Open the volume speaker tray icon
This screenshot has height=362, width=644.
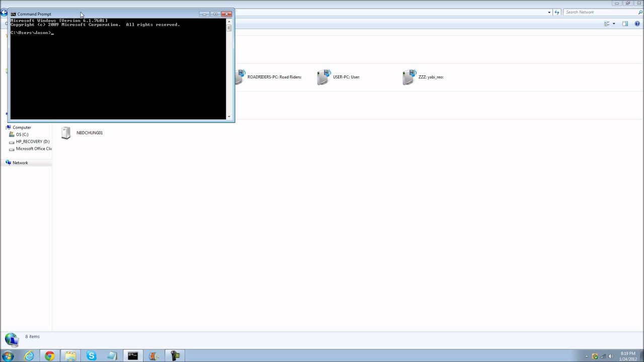pos(610,356)
